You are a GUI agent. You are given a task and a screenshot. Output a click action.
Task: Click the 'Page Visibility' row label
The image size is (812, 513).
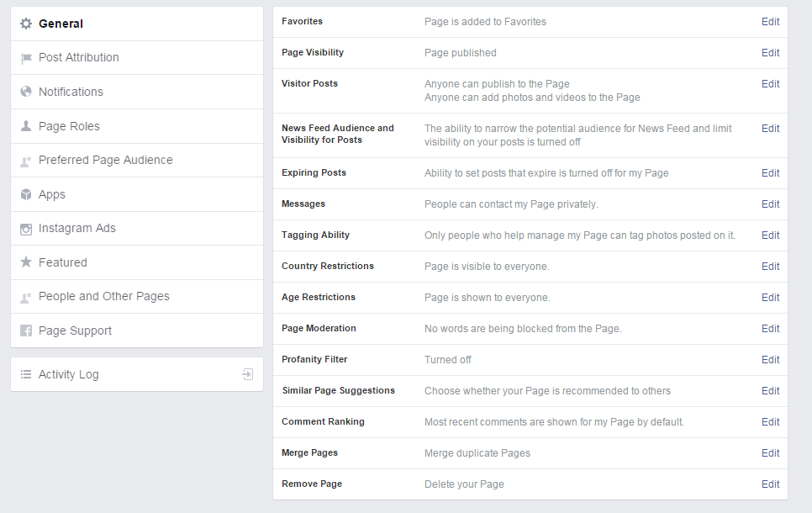click(312, 52)
